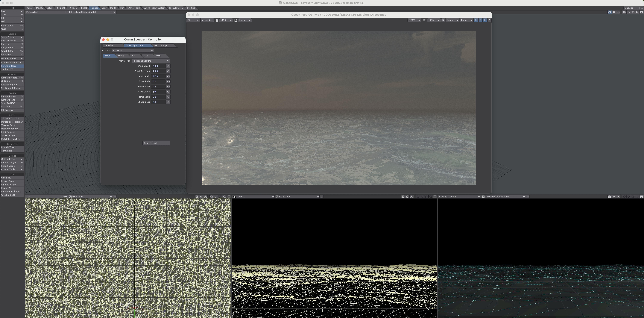This screenshot has height=318, width=644.
Task: Click center-target icon in Perspective viewport
Action: click(x=624, y=12)
